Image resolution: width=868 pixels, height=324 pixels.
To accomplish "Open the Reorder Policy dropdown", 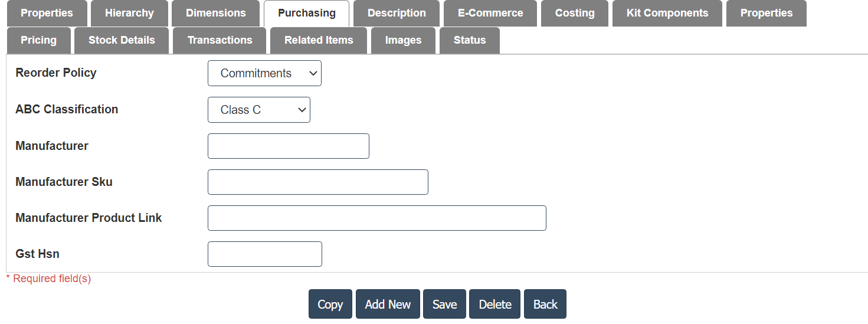I will pos(264,73).
